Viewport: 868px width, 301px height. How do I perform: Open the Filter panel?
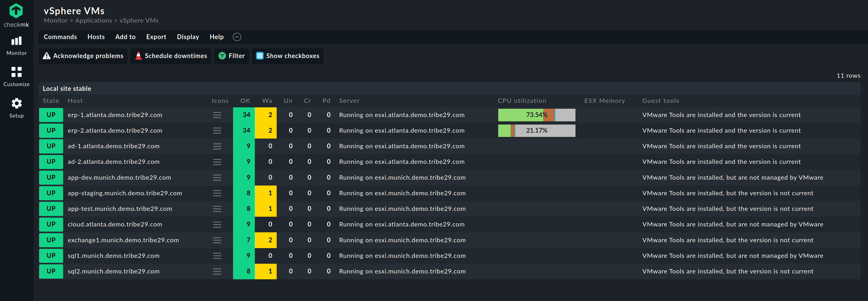click(231, 56)
